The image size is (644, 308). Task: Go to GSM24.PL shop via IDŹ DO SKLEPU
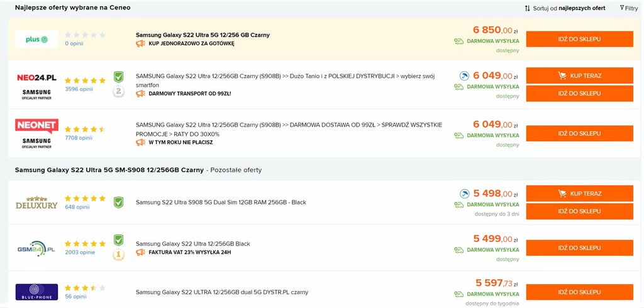(x=579, y=248)
